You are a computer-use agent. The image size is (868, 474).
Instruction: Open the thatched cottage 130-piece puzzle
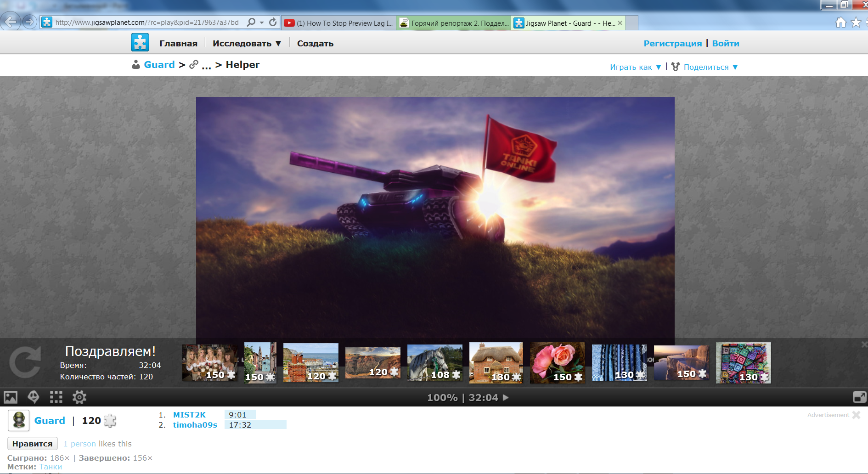(x=496, y=363)
